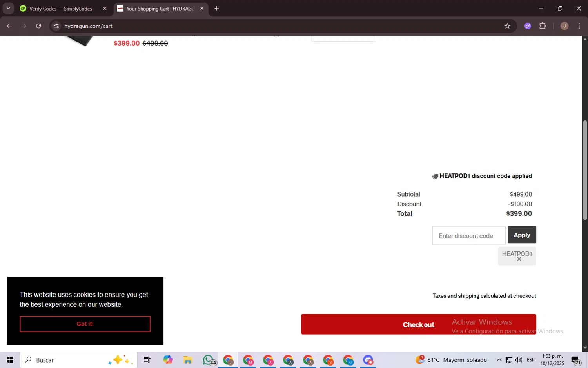
Task: Click the Discount -$100.00 value
Action: click(520, 204)
